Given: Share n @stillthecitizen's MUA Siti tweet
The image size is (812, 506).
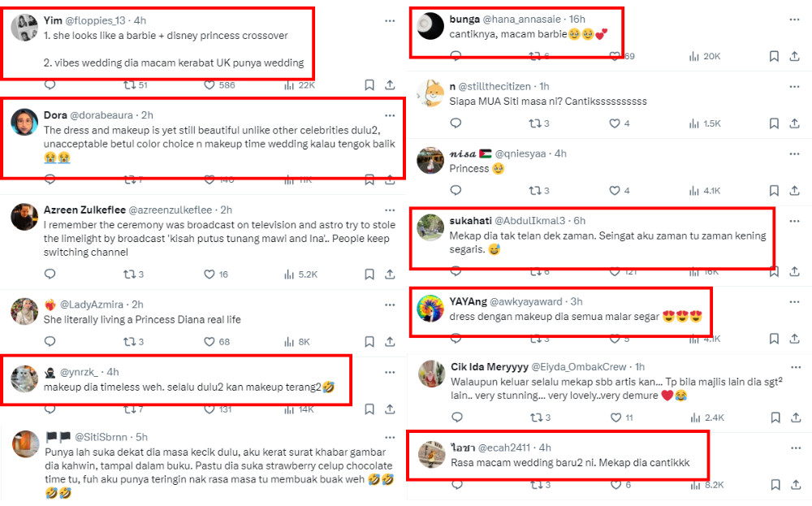Looking at the screenshot, I should 794,123.
